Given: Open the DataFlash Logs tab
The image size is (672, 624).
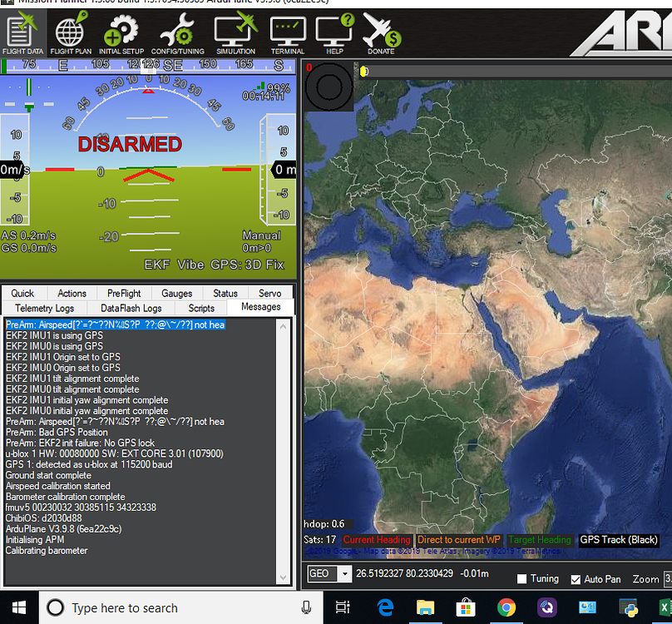Looking at the screenshot, I should 131,308.
